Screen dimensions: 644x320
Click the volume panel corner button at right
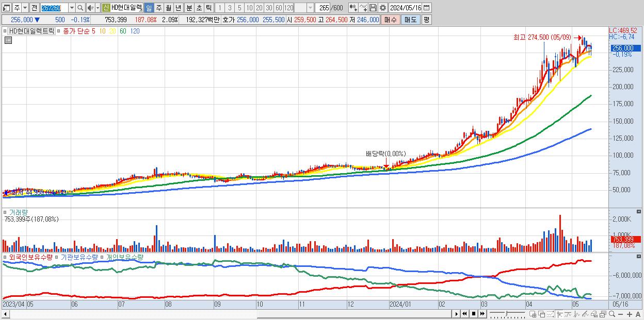pos(640,211)
